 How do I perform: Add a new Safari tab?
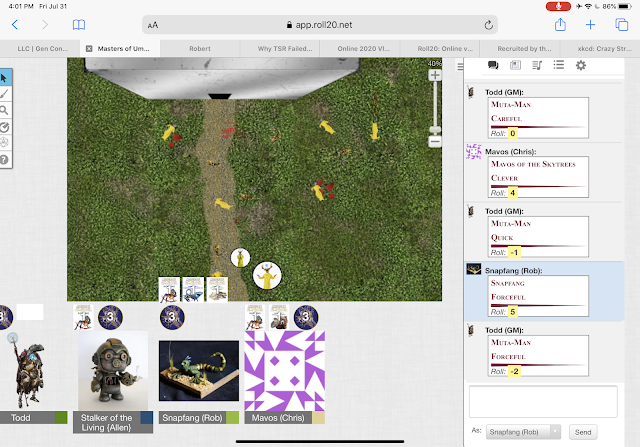[x=590, y=25]
